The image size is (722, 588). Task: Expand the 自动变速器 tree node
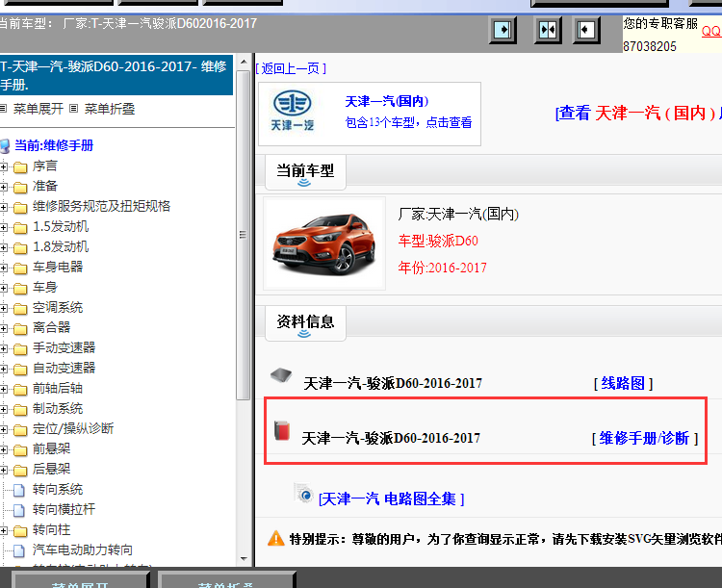[4, 369]
